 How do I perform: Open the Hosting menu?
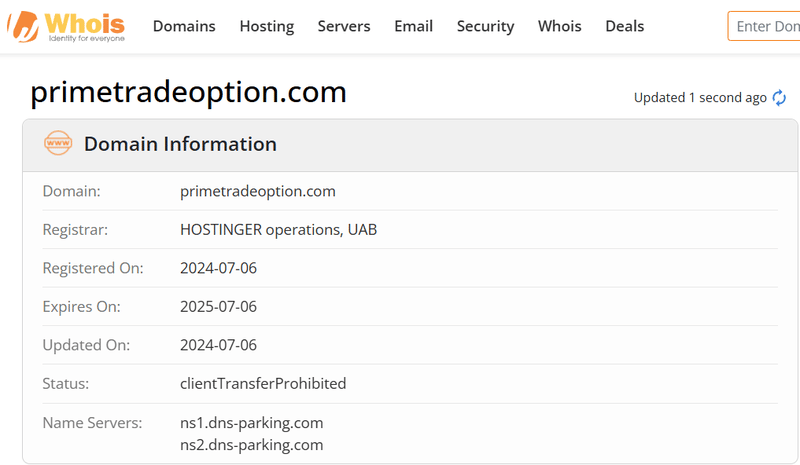(267, 26)
